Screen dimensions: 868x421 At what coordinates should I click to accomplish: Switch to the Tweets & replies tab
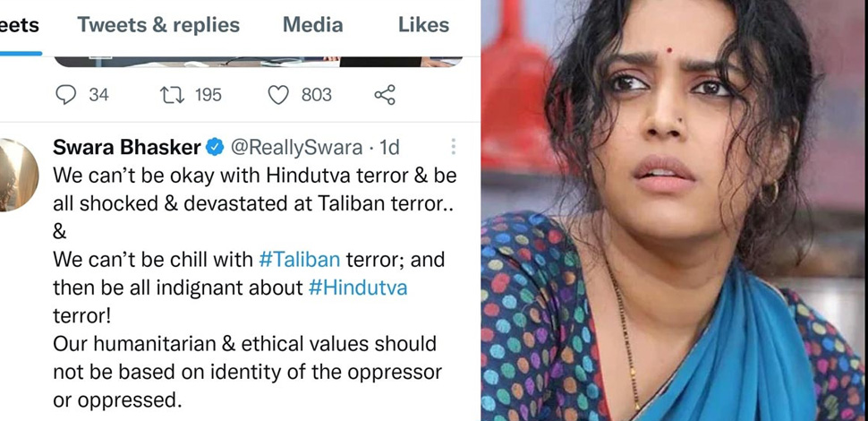click(x=158, y=25)
